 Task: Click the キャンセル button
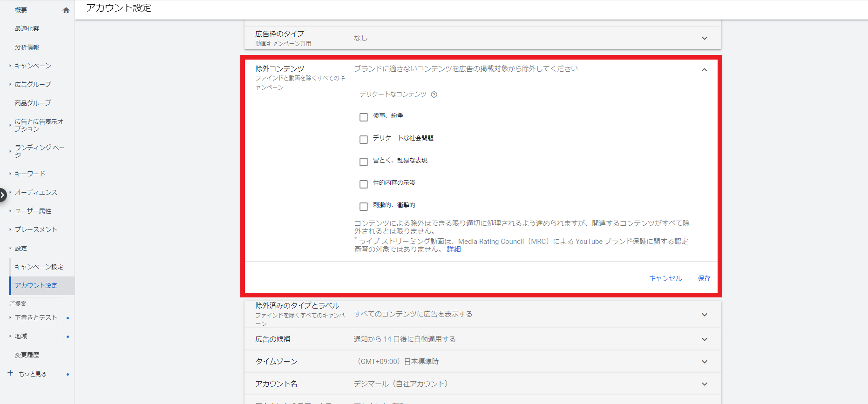pos(665,278)
